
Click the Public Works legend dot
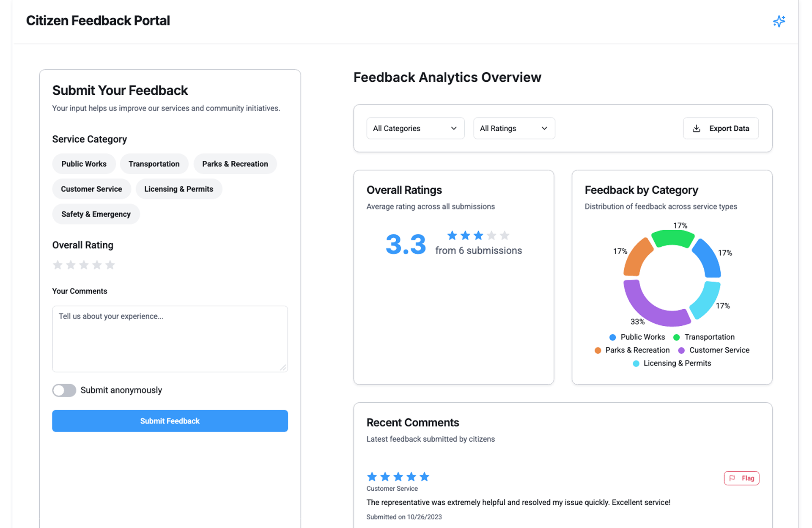[612, 337]
